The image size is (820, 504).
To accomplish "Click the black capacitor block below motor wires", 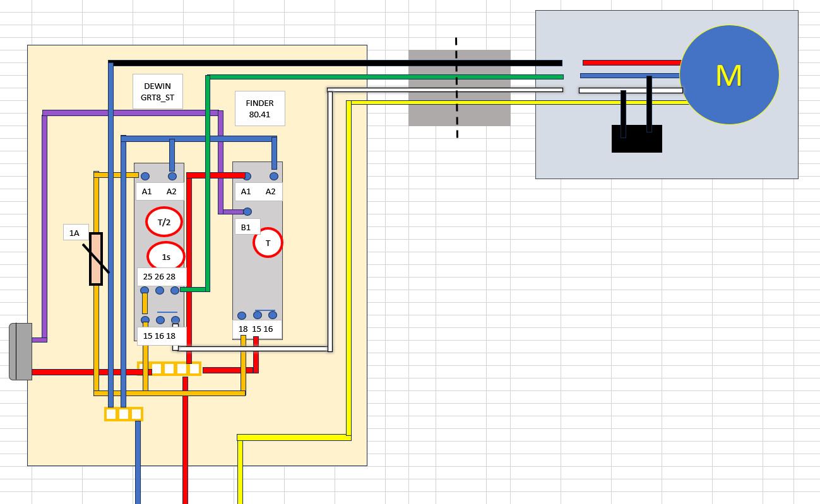I will coord(636,139).
